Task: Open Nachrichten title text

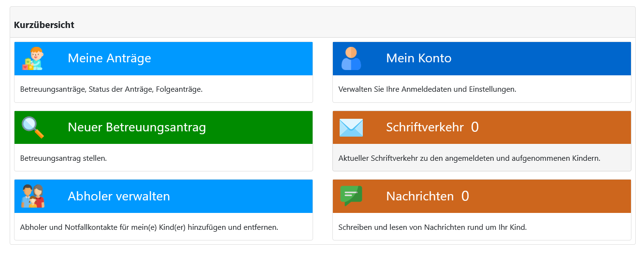Action: click(420, 197)
